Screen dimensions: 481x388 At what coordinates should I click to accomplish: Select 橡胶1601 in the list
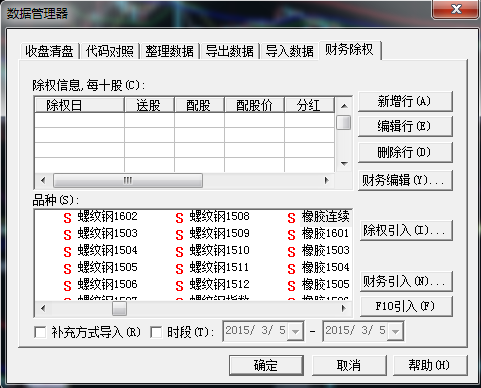(x=326, y=233)
